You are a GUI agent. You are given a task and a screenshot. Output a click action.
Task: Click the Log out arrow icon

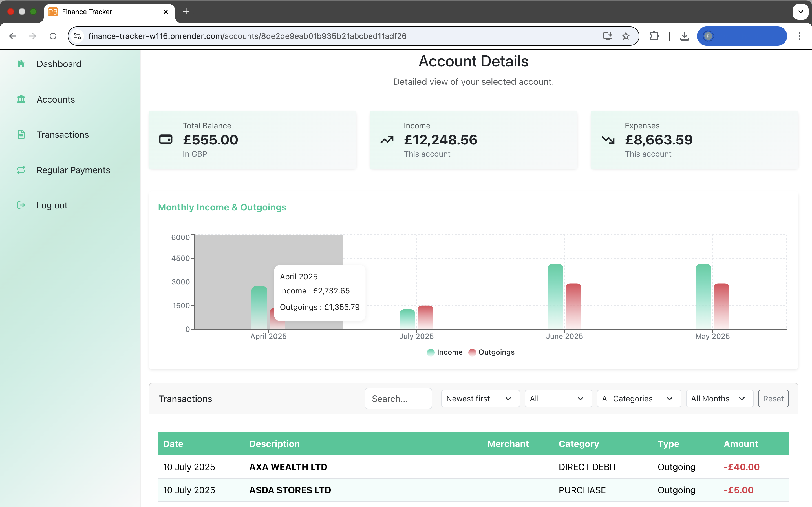pyautogui.click(x=21, y=205)
